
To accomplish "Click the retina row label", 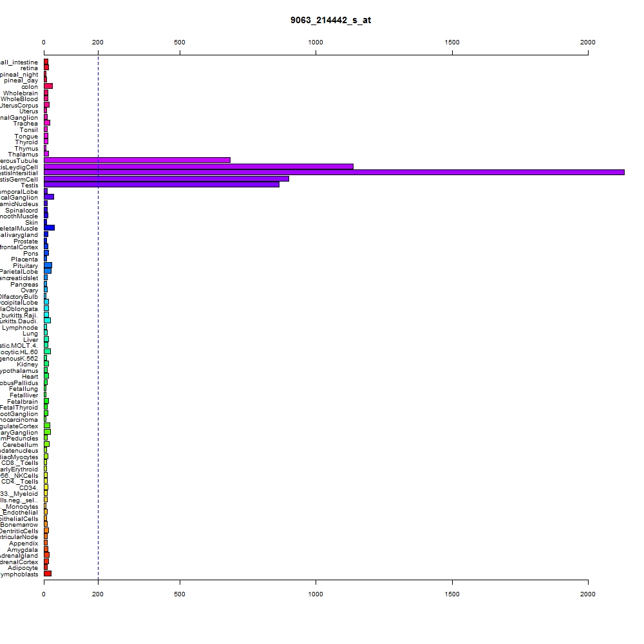I will click(x=29, y=68).
